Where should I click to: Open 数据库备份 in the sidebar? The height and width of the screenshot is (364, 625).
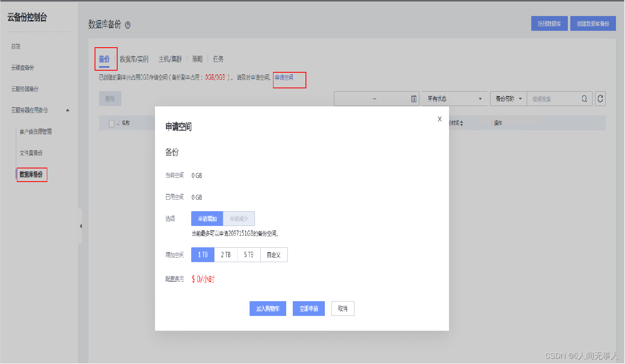click(31, 175)
